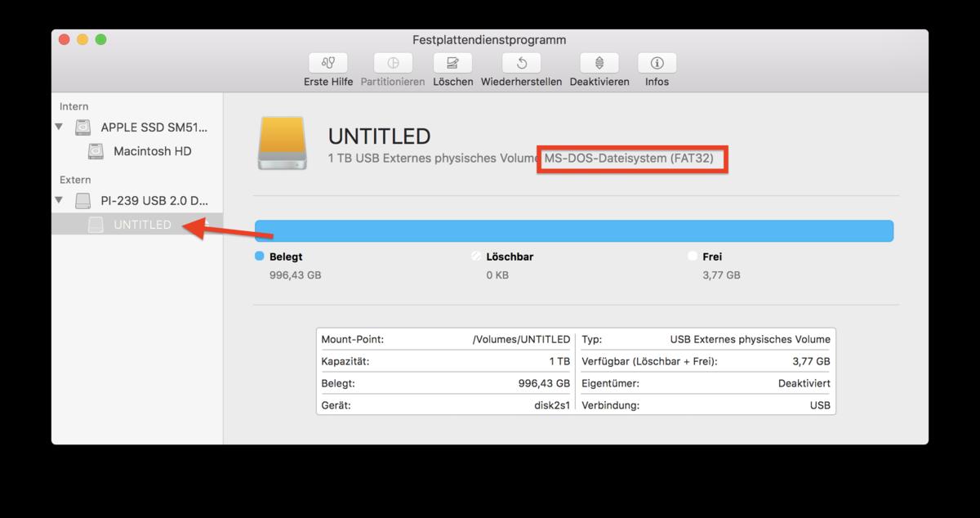Click the Macintosh HD volume icon

tap(96, 151)
